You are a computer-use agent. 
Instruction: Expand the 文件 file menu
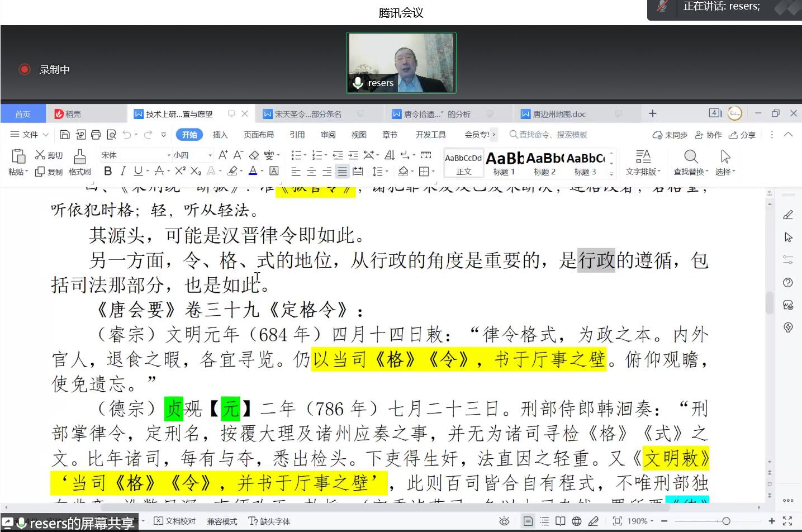pos(30,135)
